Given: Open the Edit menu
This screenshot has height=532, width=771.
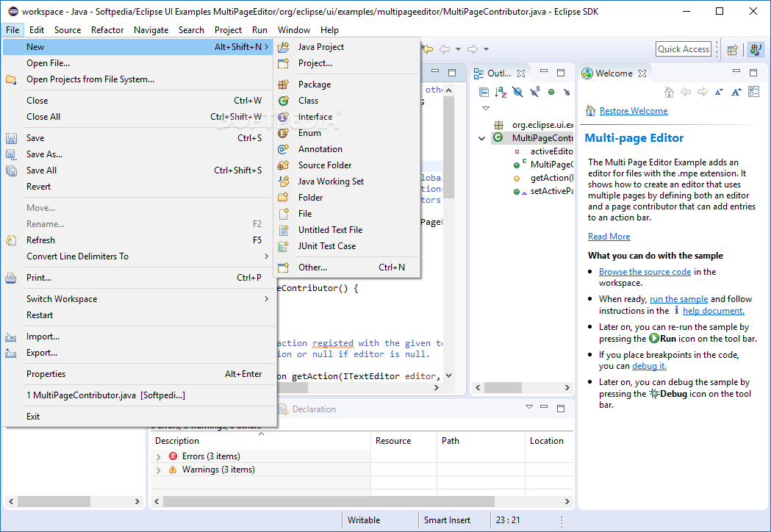Looking at the screenshot, I should (x=37, y=30).
